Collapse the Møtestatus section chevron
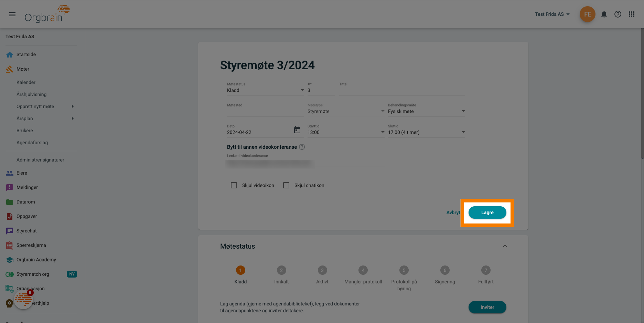644x323 pixels. coord(505,246)
